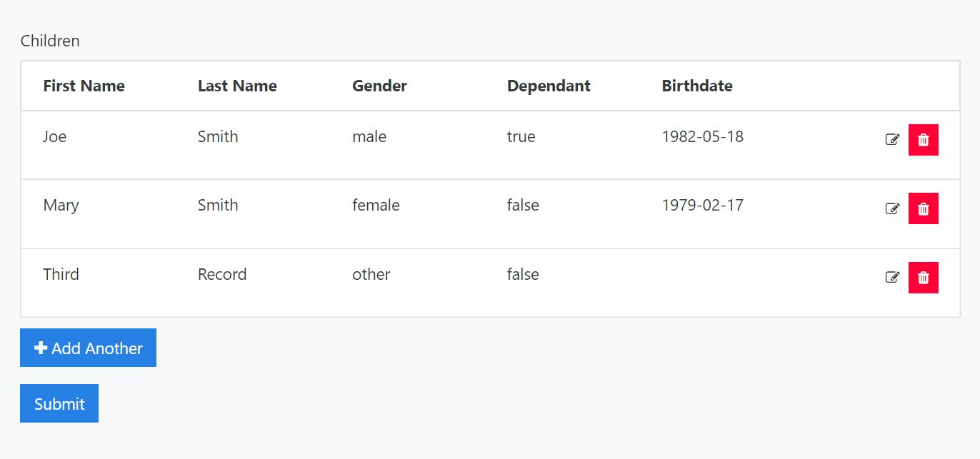This screenshot has height=459, width=980.
Task: Click the edit icon for Joe Smith
Action: coord(892,140)
